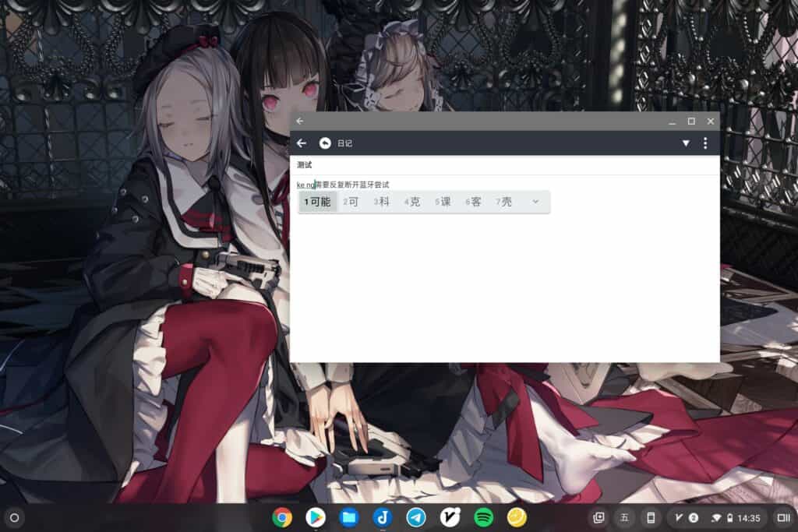Click the Wi-Fi status icon
The width and height of the screenshot is (798, 532).
716,518
